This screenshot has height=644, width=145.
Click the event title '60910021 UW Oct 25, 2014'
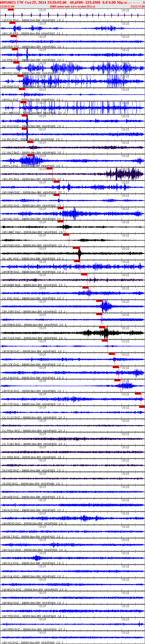point(23,2)
